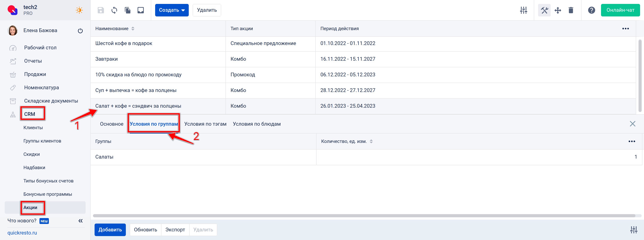This screenshot has height=240, width=644.
Task: Open Складские документы in sidebar
Action: coord(51,101)
